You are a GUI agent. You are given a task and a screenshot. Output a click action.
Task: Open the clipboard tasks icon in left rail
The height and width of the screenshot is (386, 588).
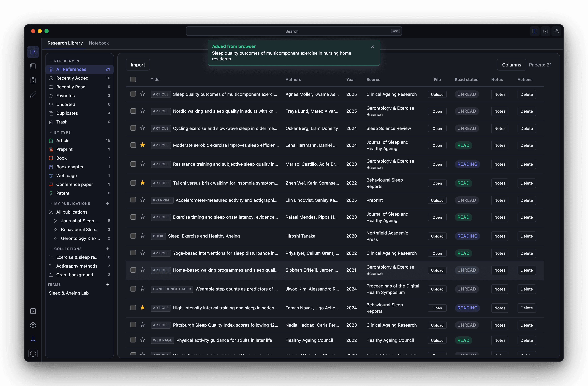(x=33, y=80)
